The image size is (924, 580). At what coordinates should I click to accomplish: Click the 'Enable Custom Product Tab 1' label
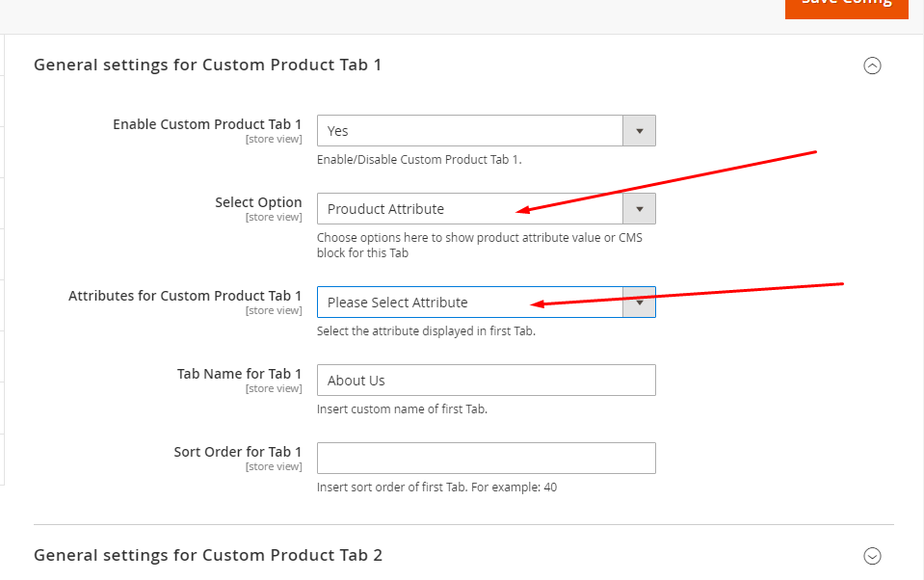[207, 124]
